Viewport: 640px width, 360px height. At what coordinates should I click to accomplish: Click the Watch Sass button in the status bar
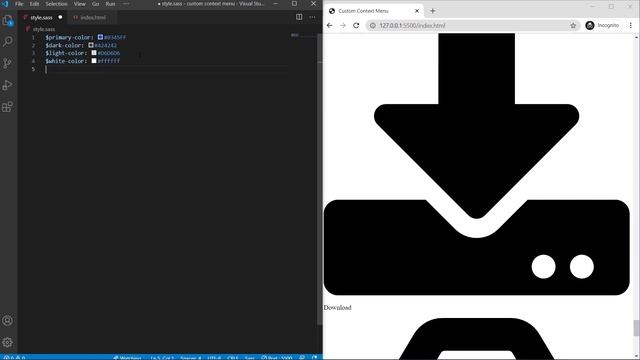click(x=127, y=358)
